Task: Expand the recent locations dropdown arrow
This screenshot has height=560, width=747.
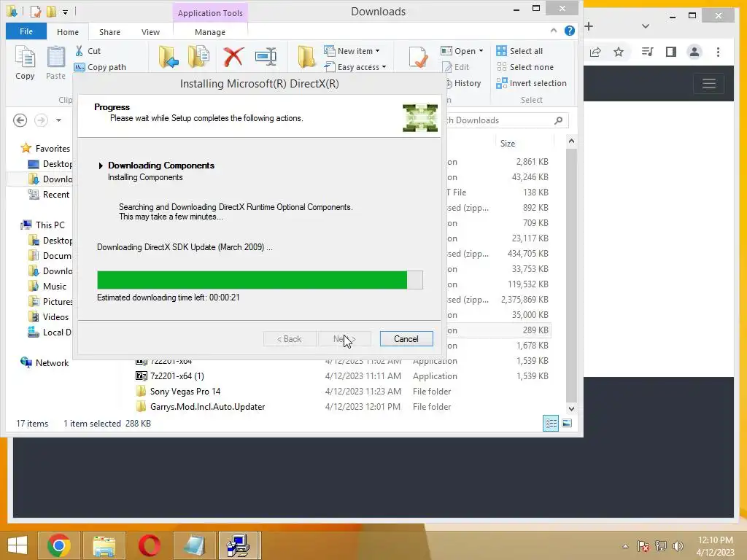Action: [58, 120]
